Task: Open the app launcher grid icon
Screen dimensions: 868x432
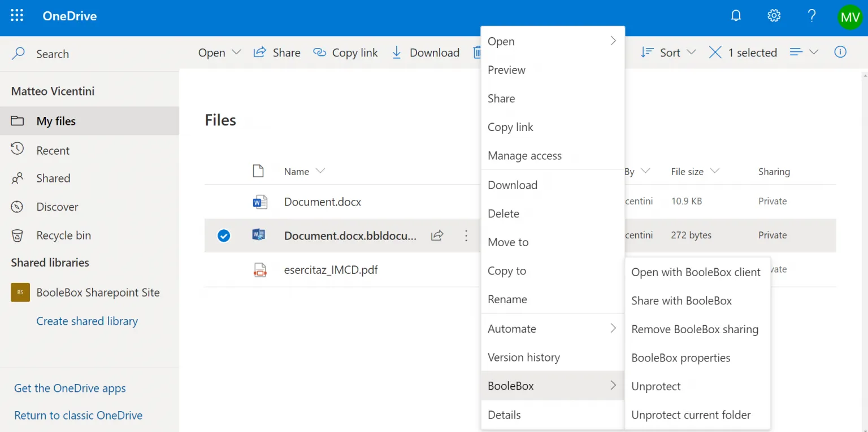Action: point(17,16)
